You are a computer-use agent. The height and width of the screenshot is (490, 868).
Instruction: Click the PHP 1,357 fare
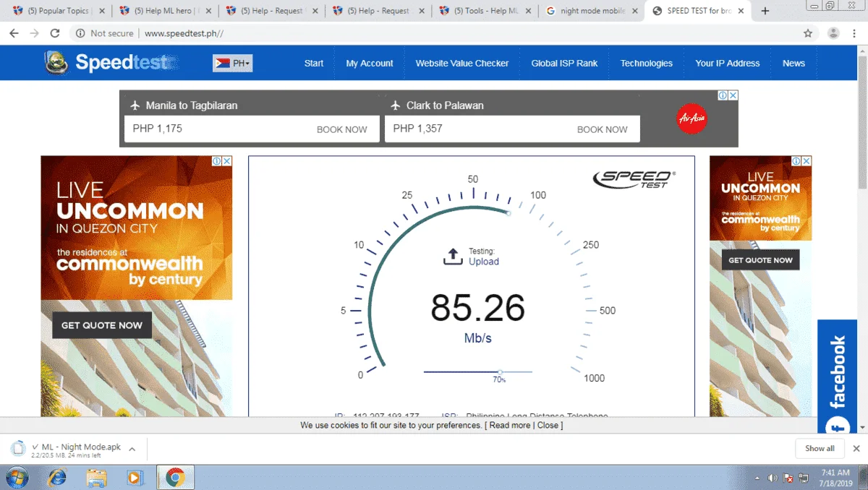[x=418, y=129]
